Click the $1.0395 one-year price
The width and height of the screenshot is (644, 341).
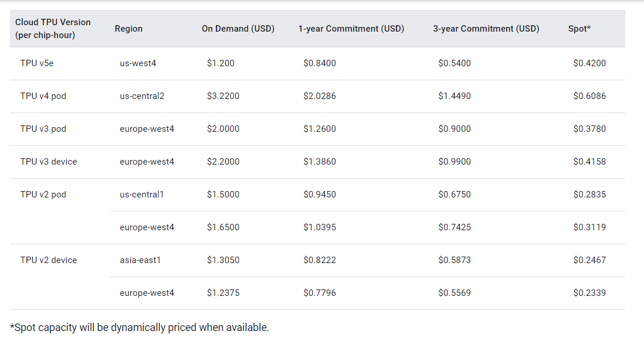[x=320, y=227]
